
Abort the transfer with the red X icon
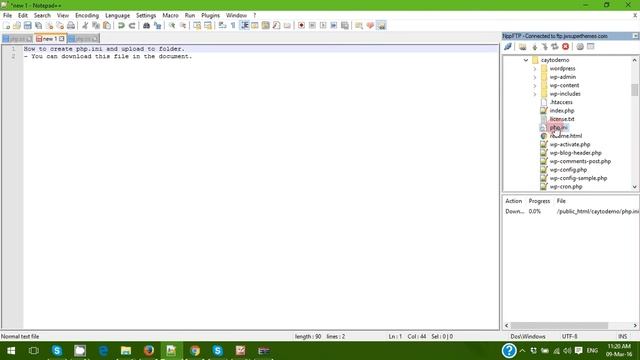tap(565, 47)
